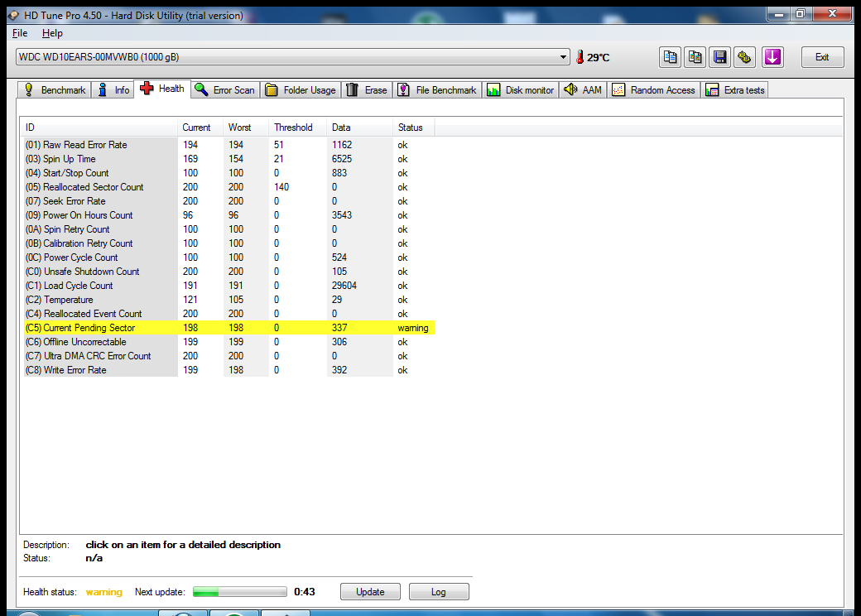Select the (C6) Offline Uncorrectable row
861x616 pixels.
click(228, 342)
